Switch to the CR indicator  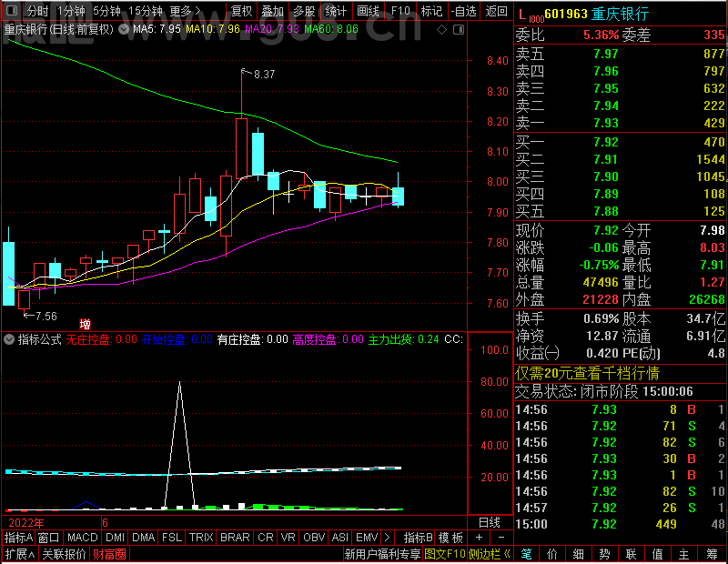click(x=266, y=538)
